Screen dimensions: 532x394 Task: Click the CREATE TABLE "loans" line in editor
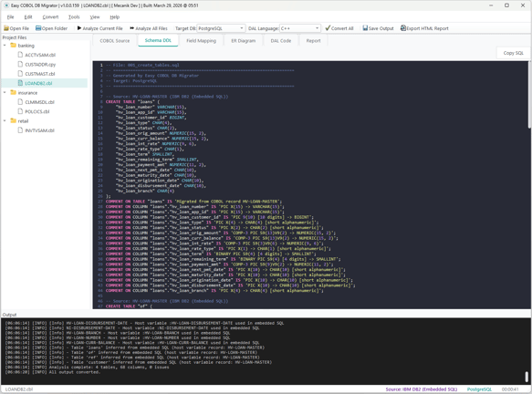(x=132, y=102)
